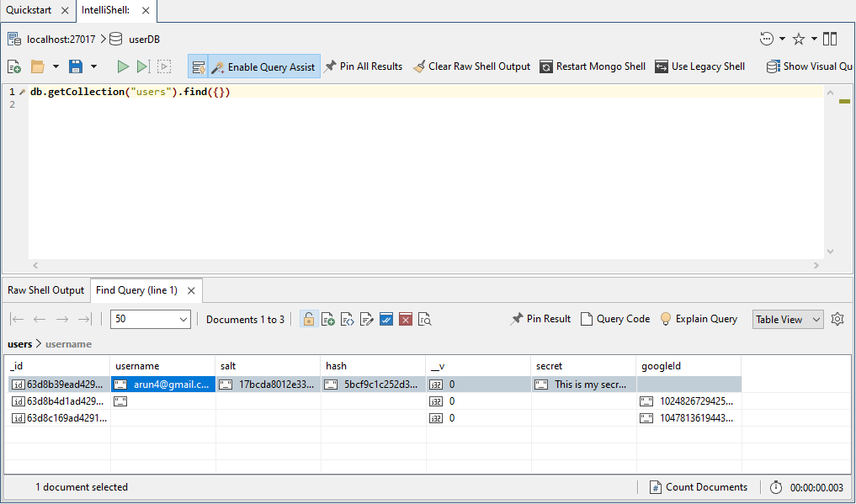The width and height of the screenshot is (856, 504).
Task: Click the blue validate checkmarks icon
Action: (386, 319)
